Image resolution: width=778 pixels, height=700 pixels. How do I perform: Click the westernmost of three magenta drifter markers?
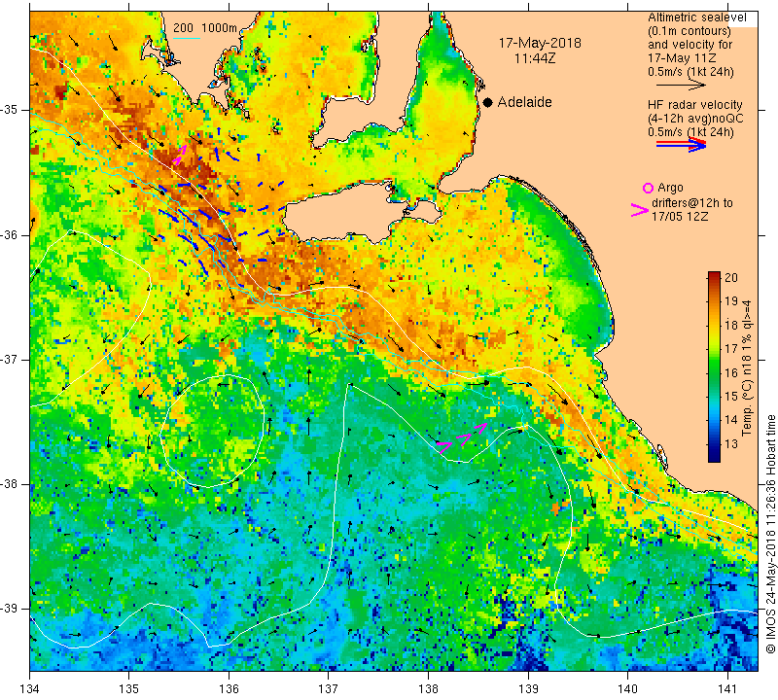pyautogui.click(x=444, y=446)
